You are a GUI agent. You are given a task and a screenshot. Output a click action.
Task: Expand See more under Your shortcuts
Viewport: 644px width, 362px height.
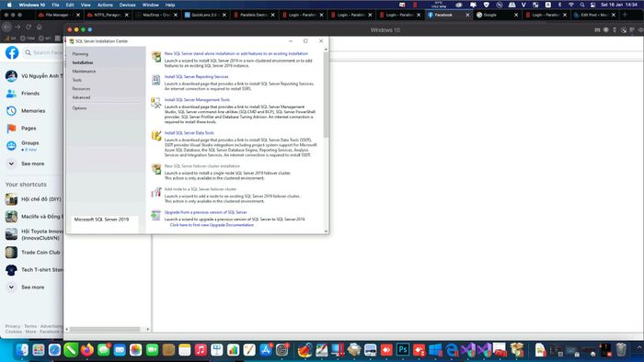point(32,288)
